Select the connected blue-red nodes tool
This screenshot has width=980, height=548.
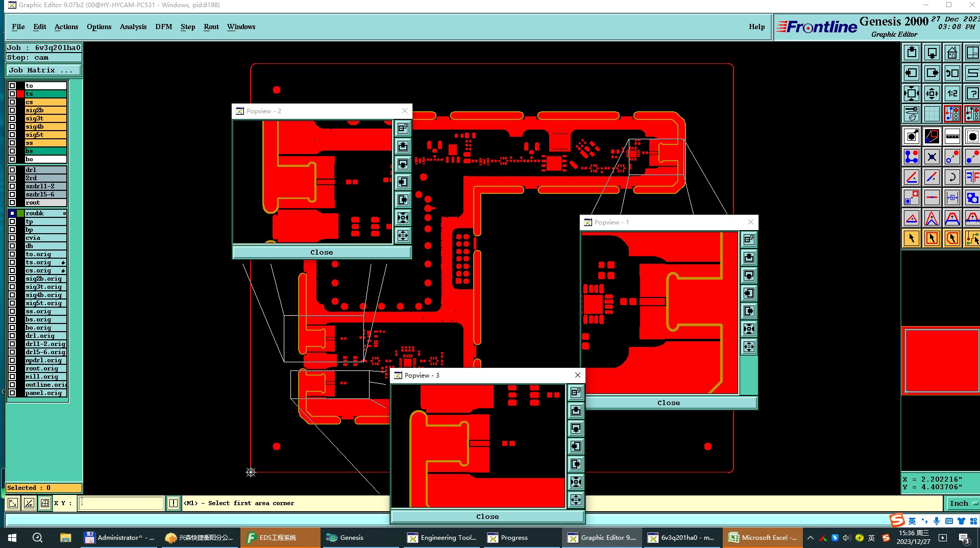coord(912,157)
